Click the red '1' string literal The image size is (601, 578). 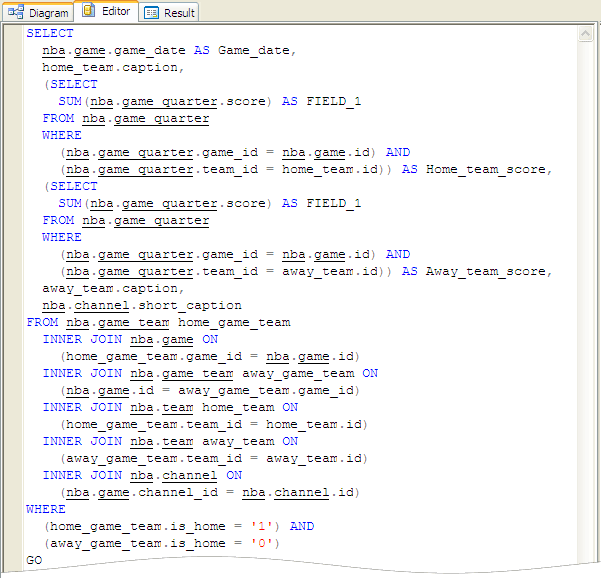(262, 526)
